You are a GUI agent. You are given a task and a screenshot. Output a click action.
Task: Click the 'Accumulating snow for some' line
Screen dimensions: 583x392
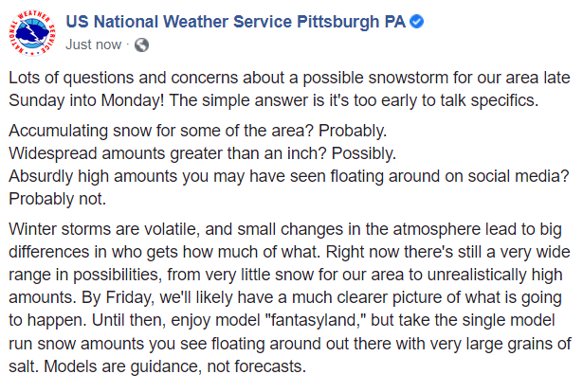pos(198,131)
